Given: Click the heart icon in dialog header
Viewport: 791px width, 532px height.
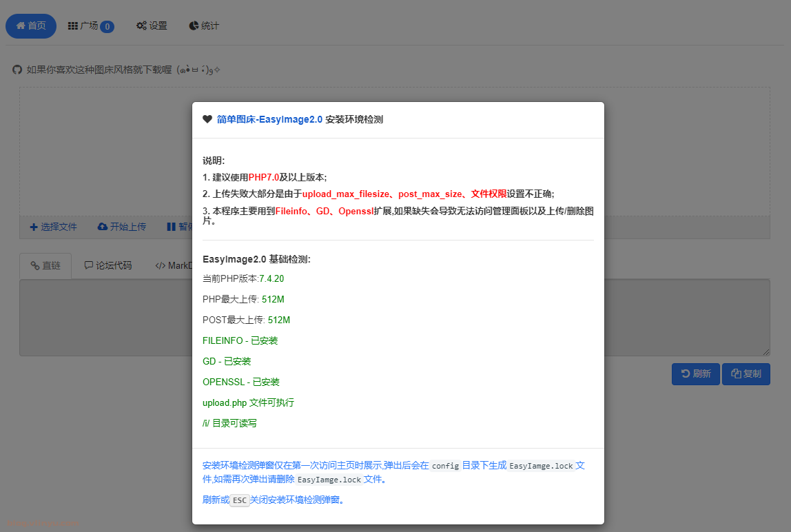Looking at the screenshot, I should pyautogui.click(x=207, y=119).
